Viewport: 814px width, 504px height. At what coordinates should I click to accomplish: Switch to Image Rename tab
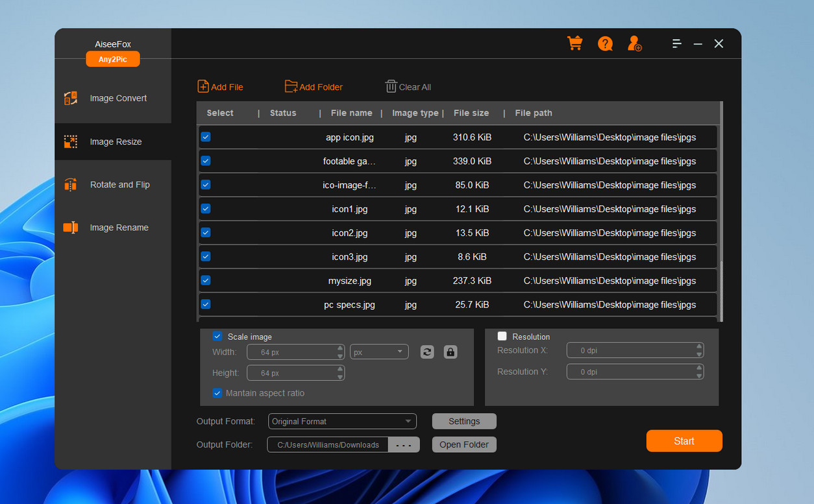point(113,227)
